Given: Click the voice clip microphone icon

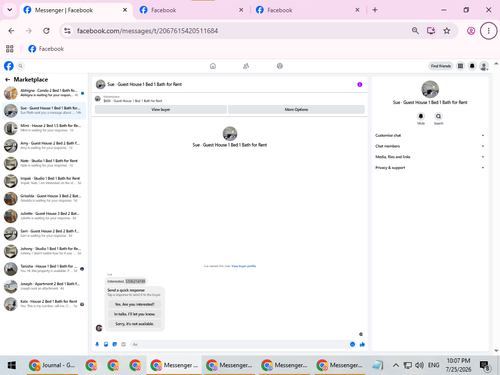Looking at the screenshot, I should 97,344.
